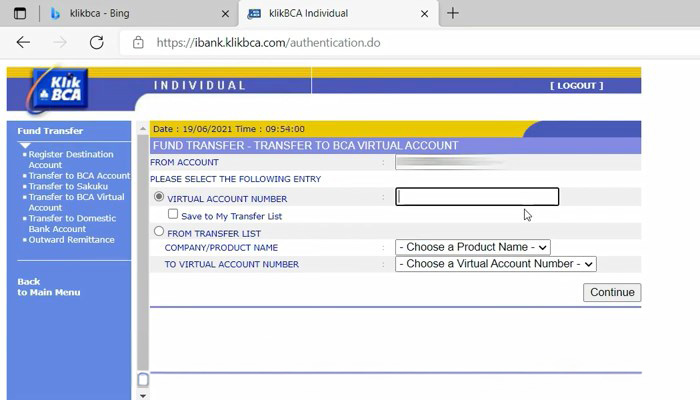
Task: Select the From Transfer List radio button
Action: coord(158,231)
